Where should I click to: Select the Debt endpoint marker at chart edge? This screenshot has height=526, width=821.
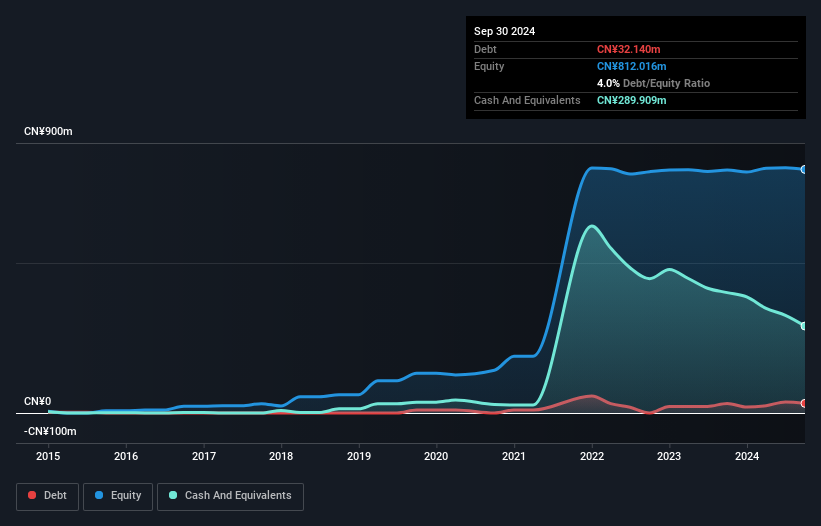(x=804, y=403)
